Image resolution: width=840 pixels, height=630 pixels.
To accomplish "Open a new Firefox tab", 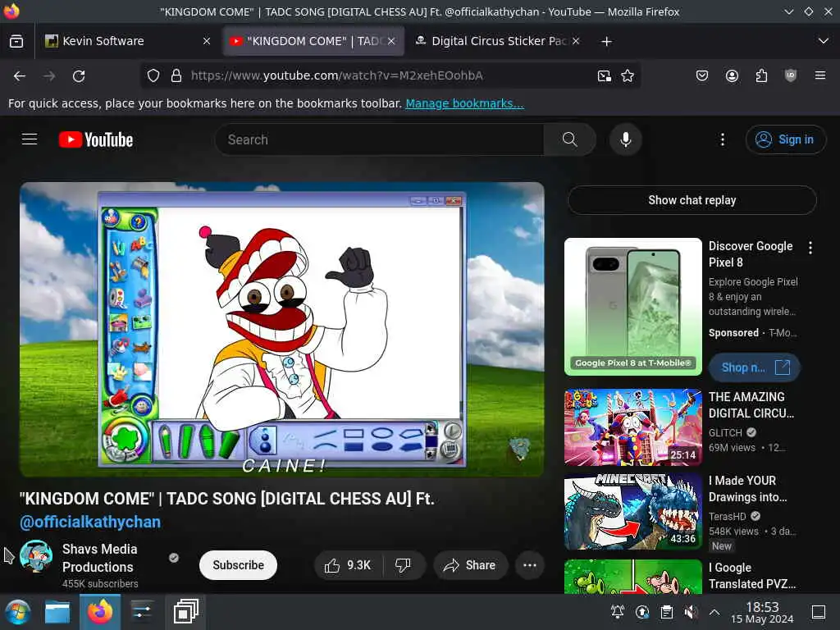I will 606,41.
